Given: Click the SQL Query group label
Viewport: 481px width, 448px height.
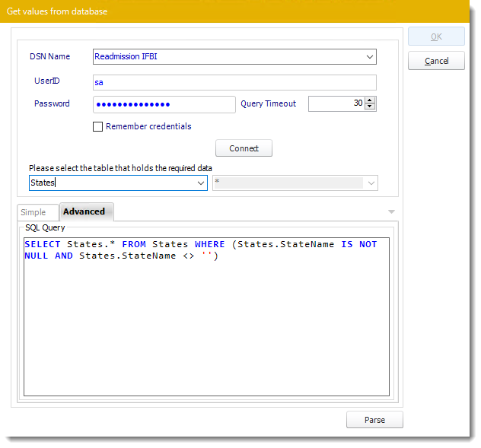Looking at the screenshot, I should click(45, 227).
